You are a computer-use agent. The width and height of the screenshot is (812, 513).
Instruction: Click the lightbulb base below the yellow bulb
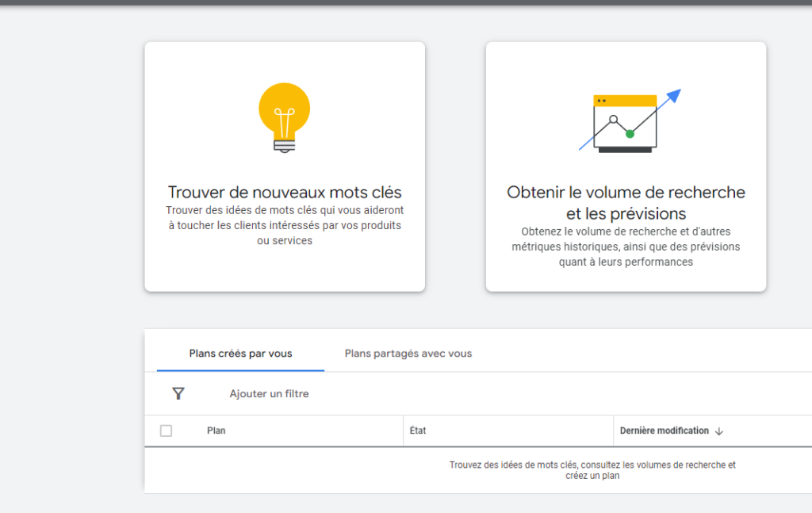(284, 144)
